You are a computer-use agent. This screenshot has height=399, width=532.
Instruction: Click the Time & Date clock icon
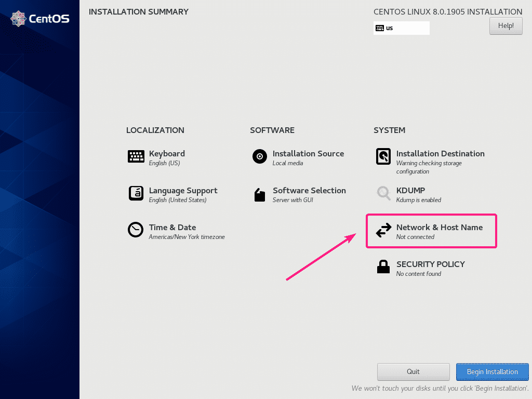[136, 230]
